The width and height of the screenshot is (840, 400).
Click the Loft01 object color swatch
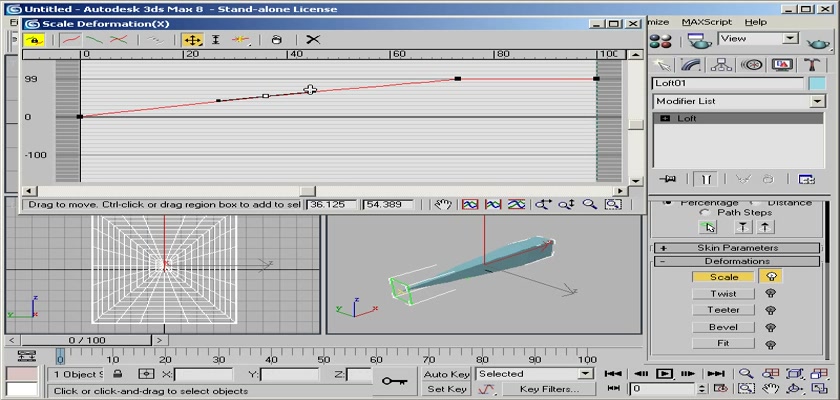(x=817, y=83)
